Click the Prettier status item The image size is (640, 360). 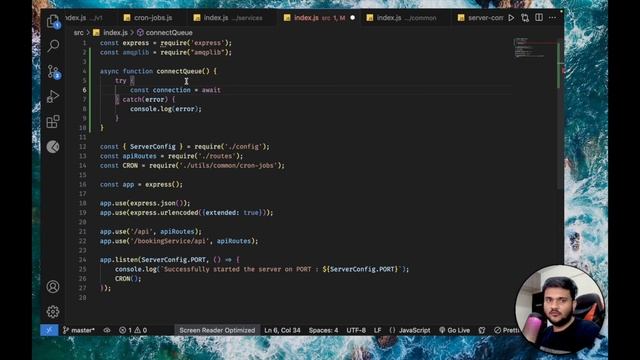pos(506,330)
